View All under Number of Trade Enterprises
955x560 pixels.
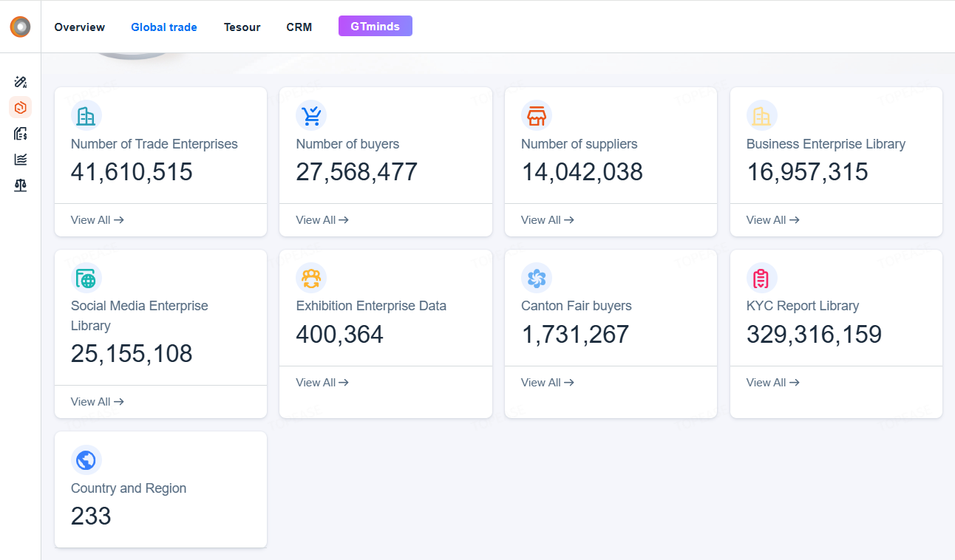[98, 220]
